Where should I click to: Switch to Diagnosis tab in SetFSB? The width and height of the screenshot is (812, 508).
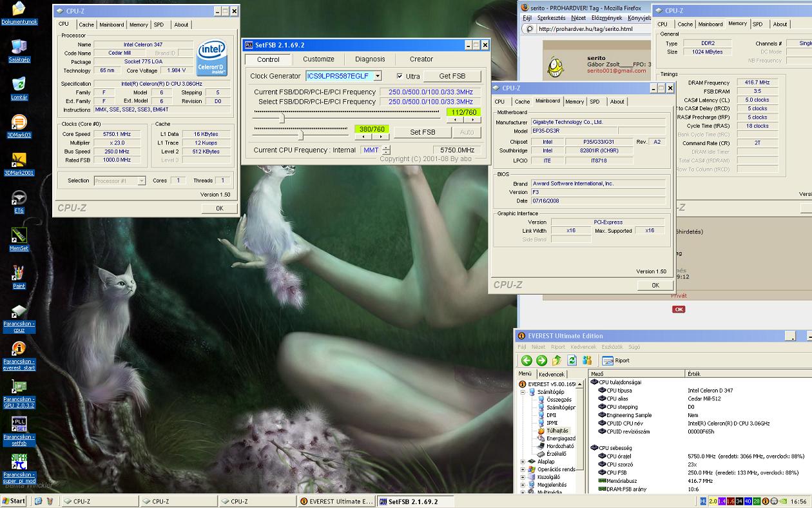point(370,59)
